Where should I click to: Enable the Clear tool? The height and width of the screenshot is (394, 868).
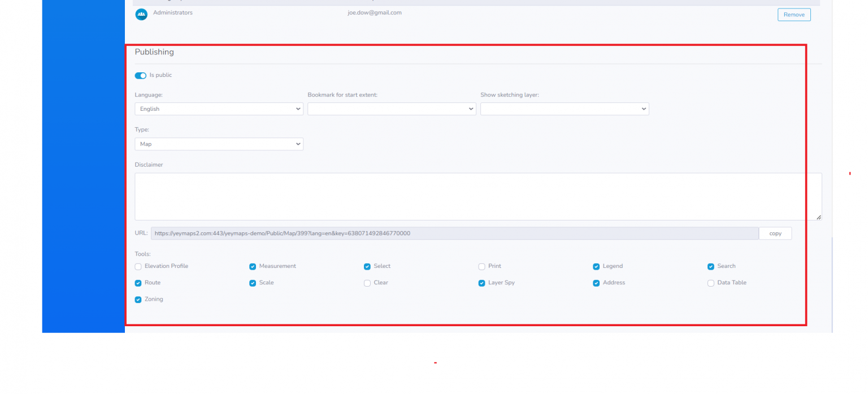point(367,283)
